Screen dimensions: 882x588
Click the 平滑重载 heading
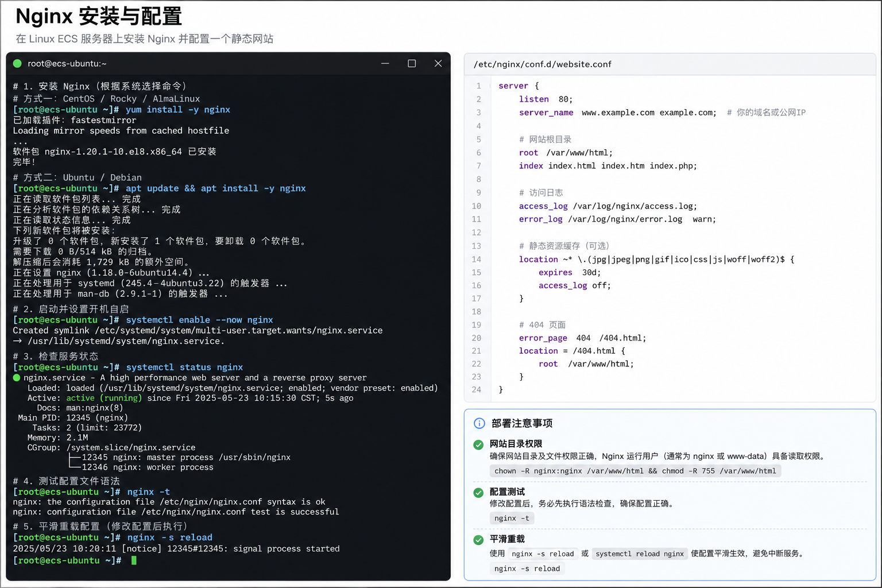[x=507, y=539]
